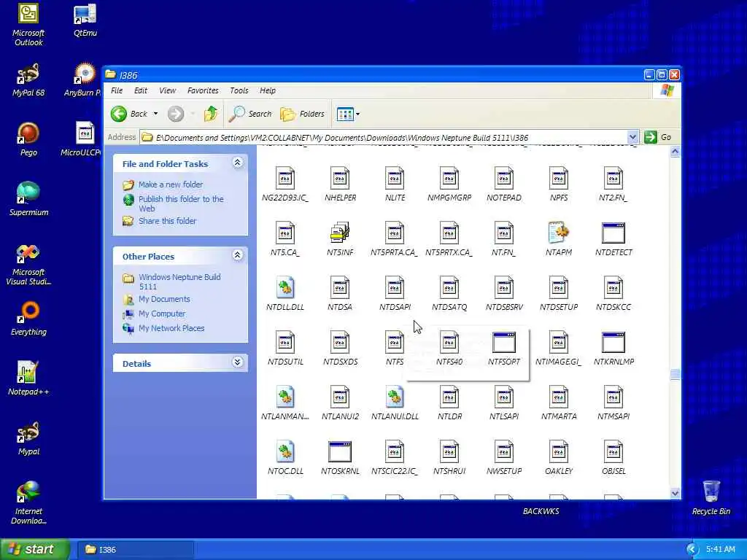Open the Address bar dropdown list

point(632,137)
